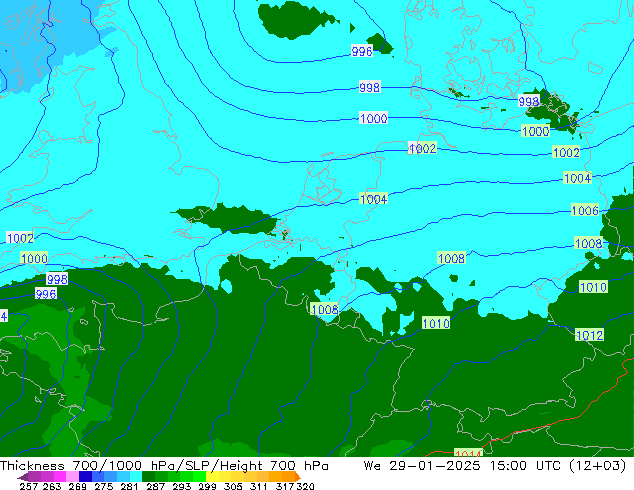Screen dimensions: 634x490
Task: Click the 320 legend value
Action: (305, 486)
